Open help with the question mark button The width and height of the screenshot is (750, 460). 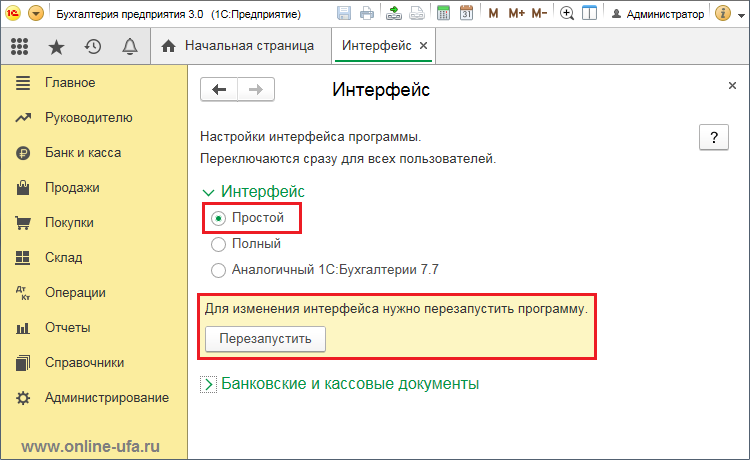[714, 137]
